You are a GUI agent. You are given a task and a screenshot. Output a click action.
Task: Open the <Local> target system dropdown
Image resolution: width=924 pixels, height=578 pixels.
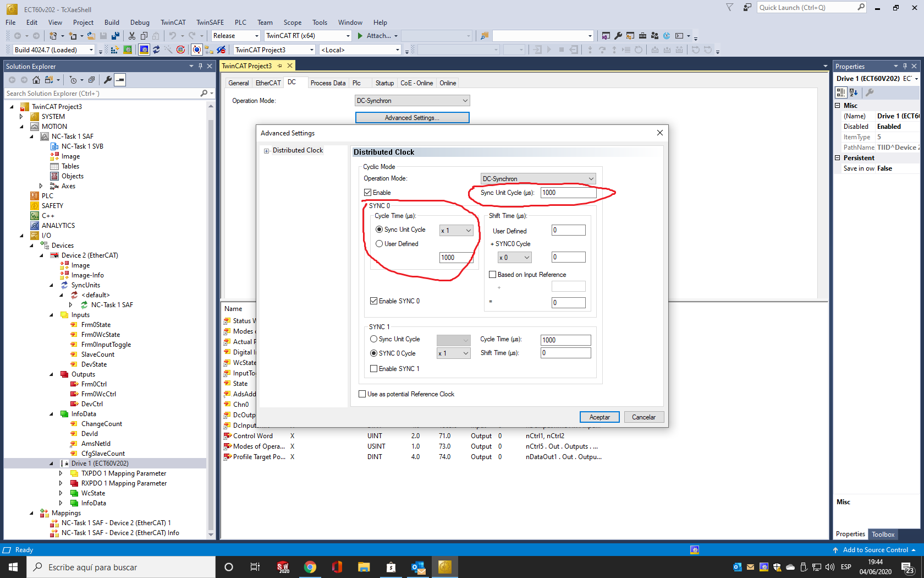(360, 50)
